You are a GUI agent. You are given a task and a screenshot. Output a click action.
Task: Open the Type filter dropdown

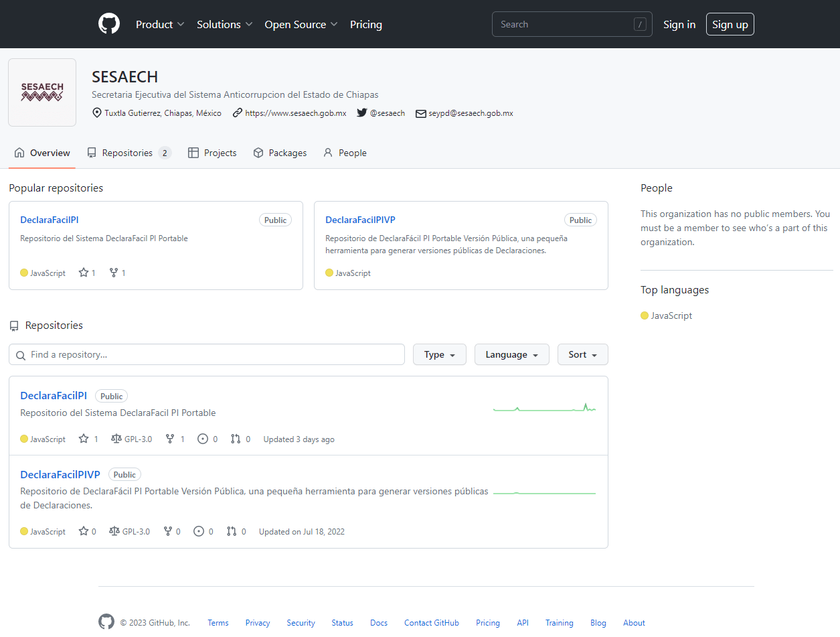440,354
